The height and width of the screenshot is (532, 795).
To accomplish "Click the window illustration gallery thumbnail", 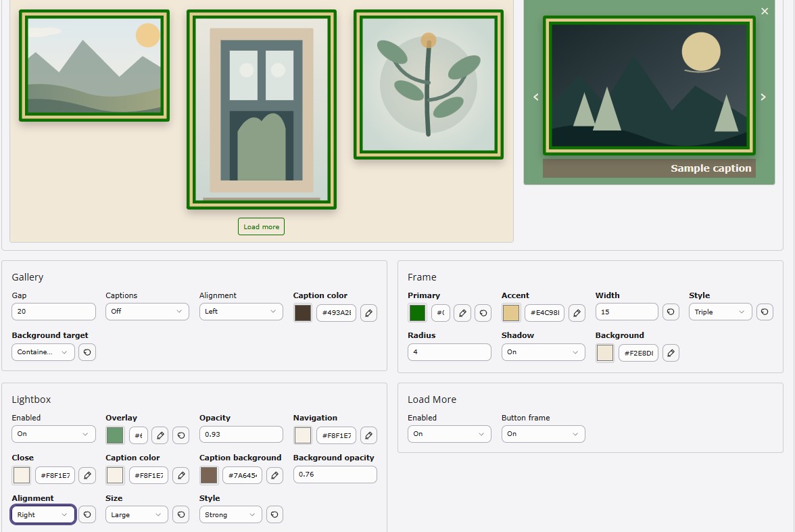I will point(262,109).
